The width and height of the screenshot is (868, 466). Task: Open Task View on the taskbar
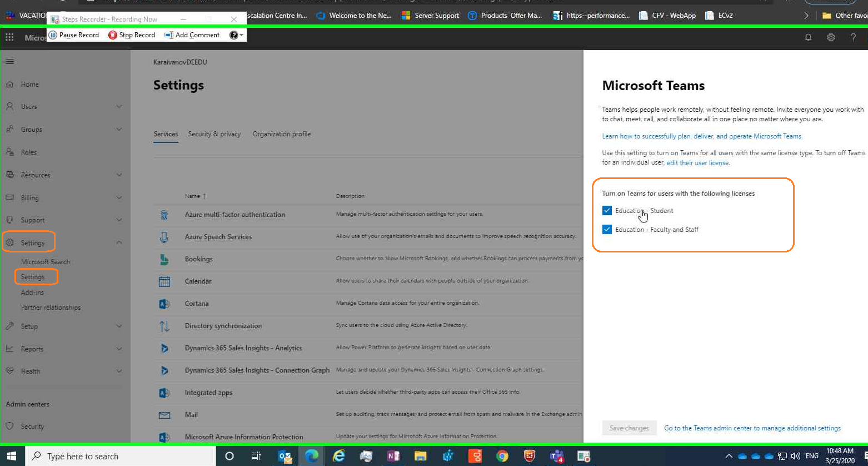point(256,456)
